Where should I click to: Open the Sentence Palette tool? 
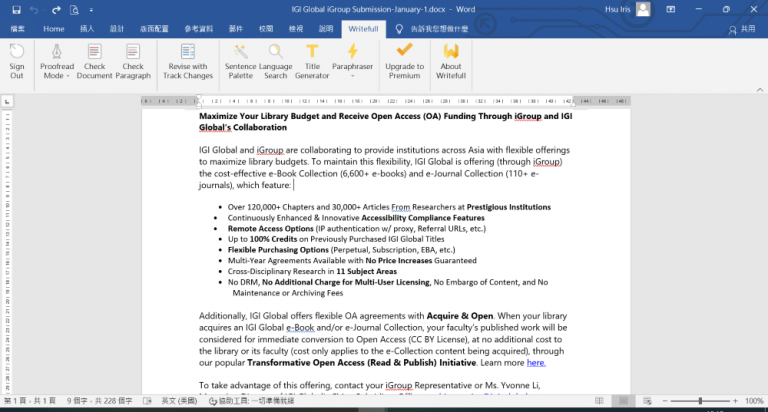(x=240, y=61)
